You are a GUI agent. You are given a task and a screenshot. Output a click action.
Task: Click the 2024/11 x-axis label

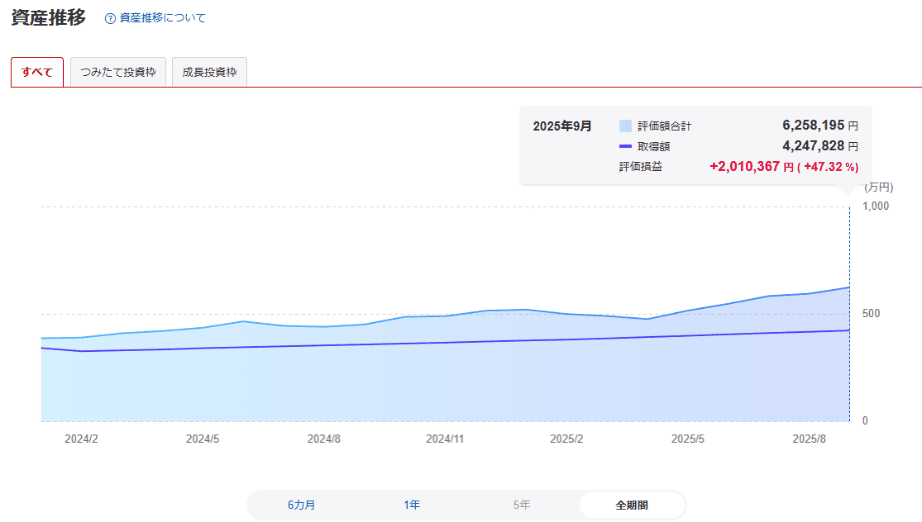[445, 439]
